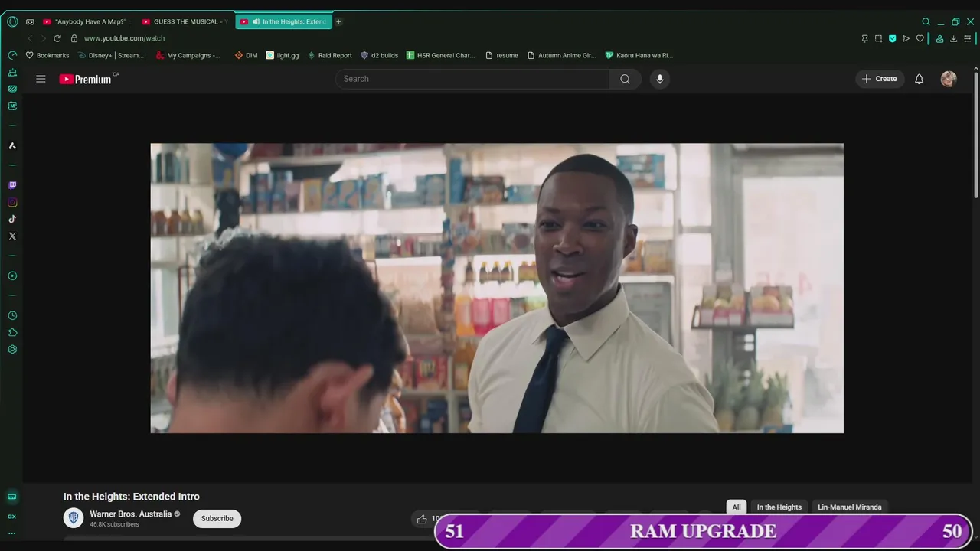Open Kaoru Hana wa Ri... bookmark
Image resolution: width=980 pixels, height=551 pixels.
point(639,55)
